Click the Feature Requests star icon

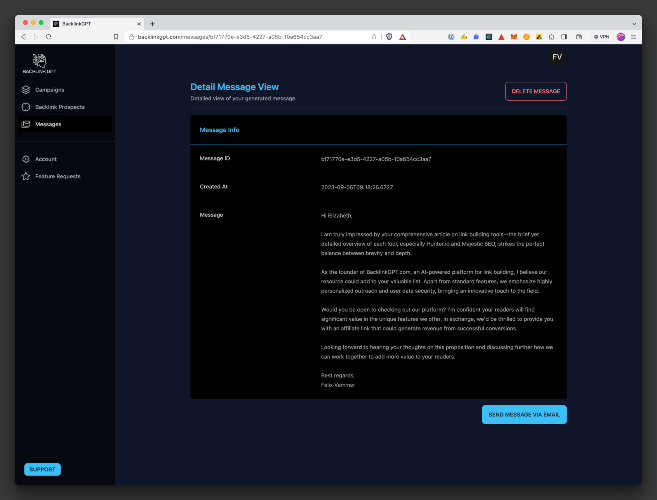pyautogui.click(x=26, y=176)
